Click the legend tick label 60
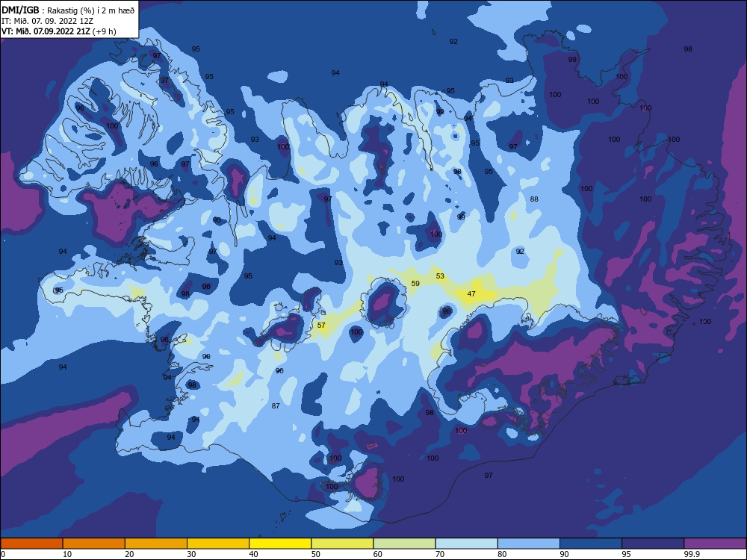 point(378,554)
